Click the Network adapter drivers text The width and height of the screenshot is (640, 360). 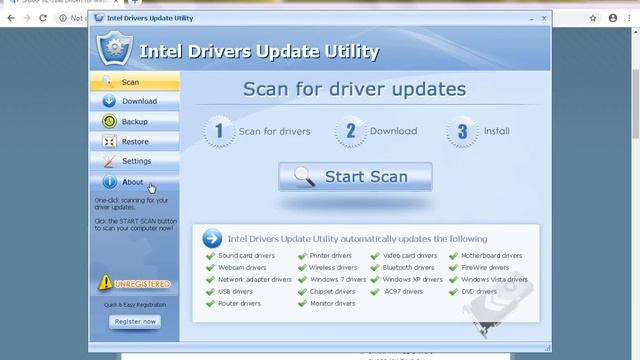tap(255, 280)
